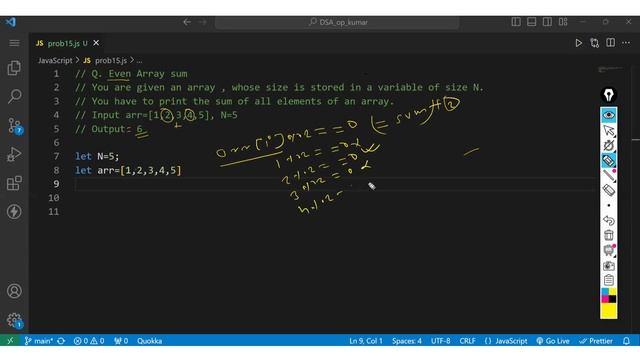Toggle the primary side bar layout
This screenshot has height=360, width=640.
[516, 22]
